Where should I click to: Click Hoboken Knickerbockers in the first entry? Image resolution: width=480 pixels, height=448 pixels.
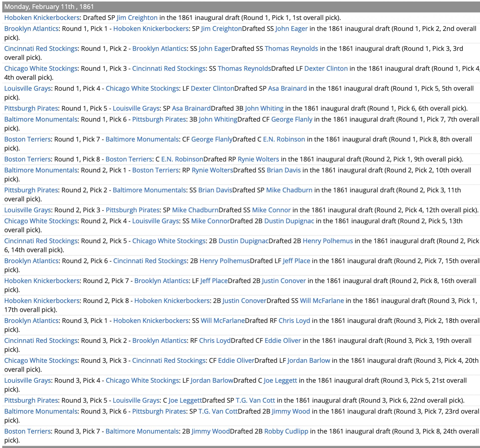click(x=42, y=18)
